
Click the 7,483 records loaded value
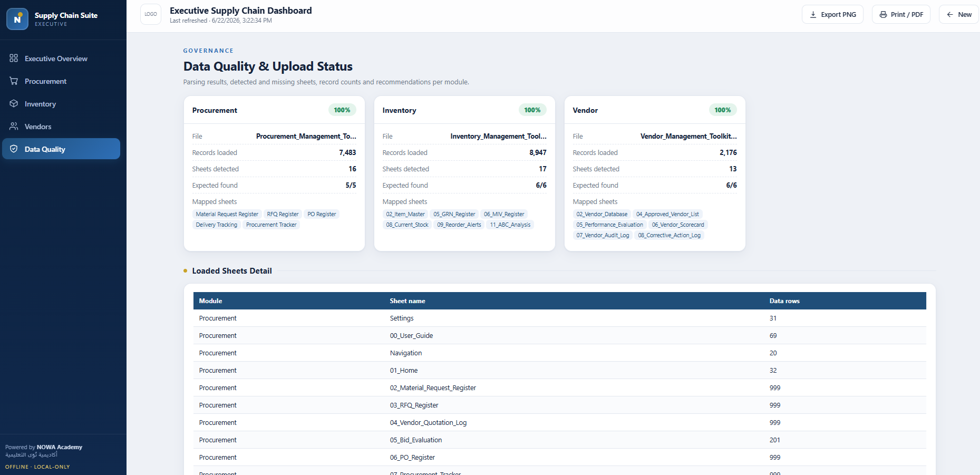pyautogui.click(x=347, y=152)
